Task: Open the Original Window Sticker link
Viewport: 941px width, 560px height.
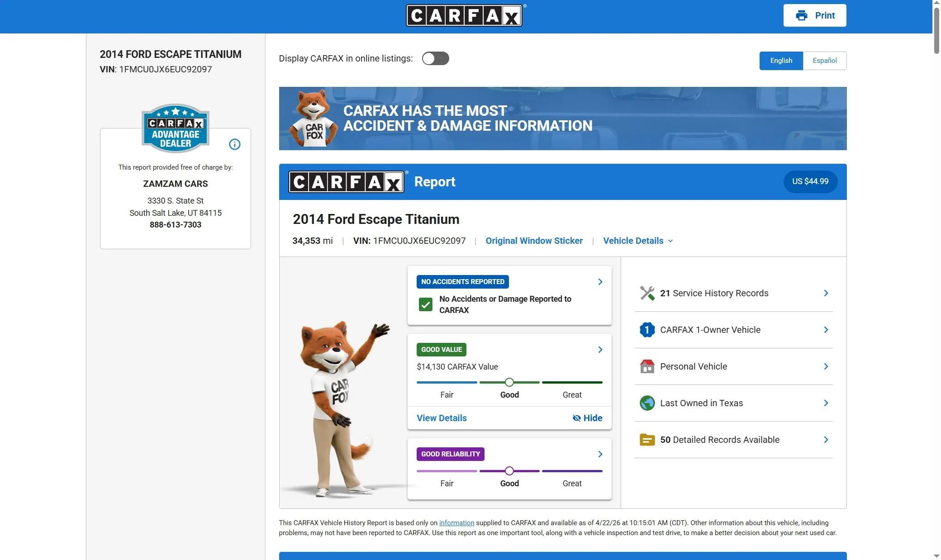Action: point(534,241)
